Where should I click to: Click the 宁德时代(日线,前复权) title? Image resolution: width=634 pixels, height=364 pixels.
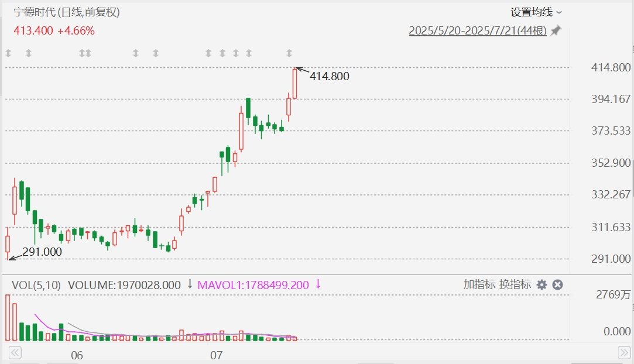pos(67,12)
